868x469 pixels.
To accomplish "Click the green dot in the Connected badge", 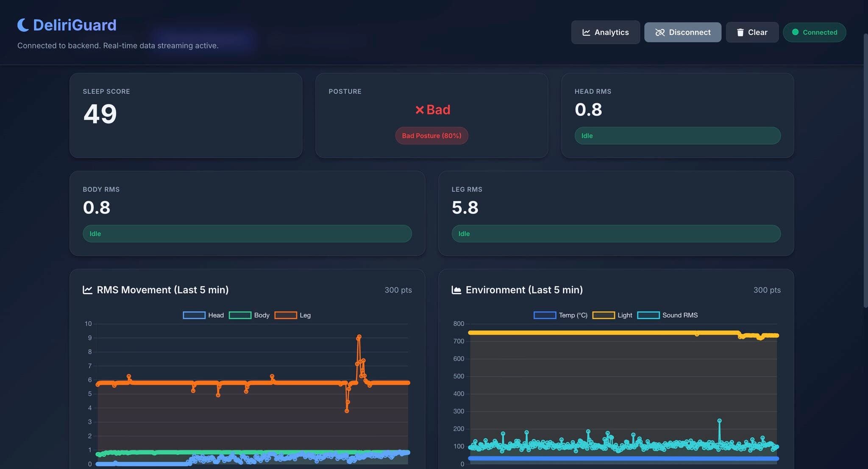I will click(795, 32).
